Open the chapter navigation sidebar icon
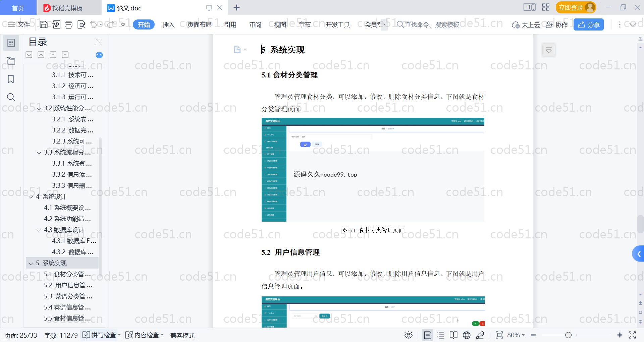644x342 pixels. 11,61
